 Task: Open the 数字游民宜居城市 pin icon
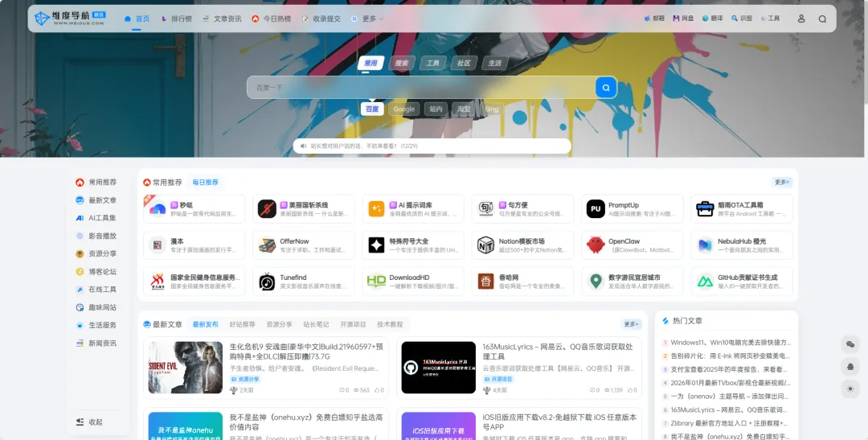[x=596, y=282]
